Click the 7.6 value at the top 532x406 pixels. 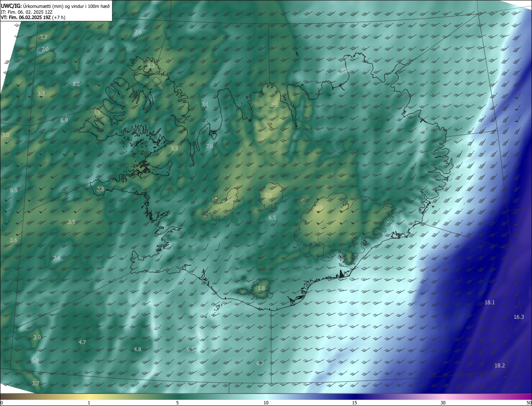click(x=138, y=32)
